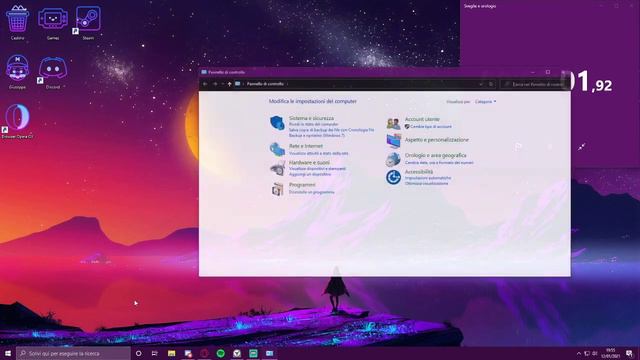Switch to the Control Panel taskbar icon
This screenshot has width=640, height=360.
click(x=269, y=353)
